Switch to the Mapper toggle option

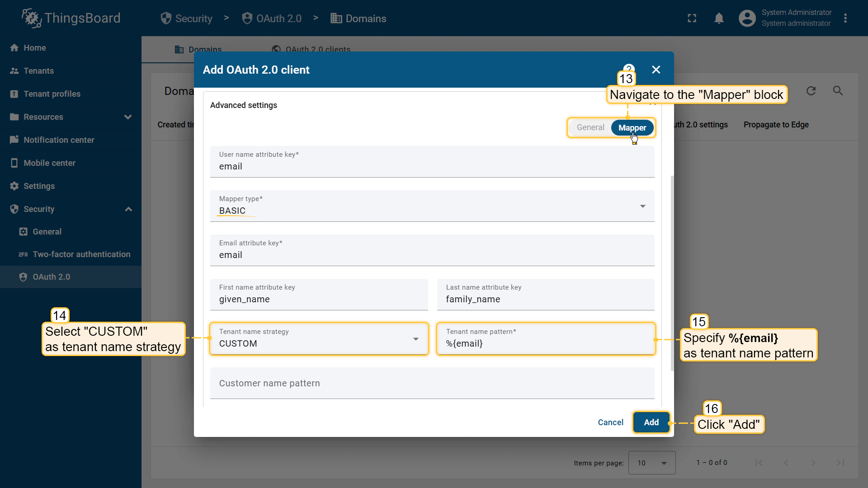[632, 127]
